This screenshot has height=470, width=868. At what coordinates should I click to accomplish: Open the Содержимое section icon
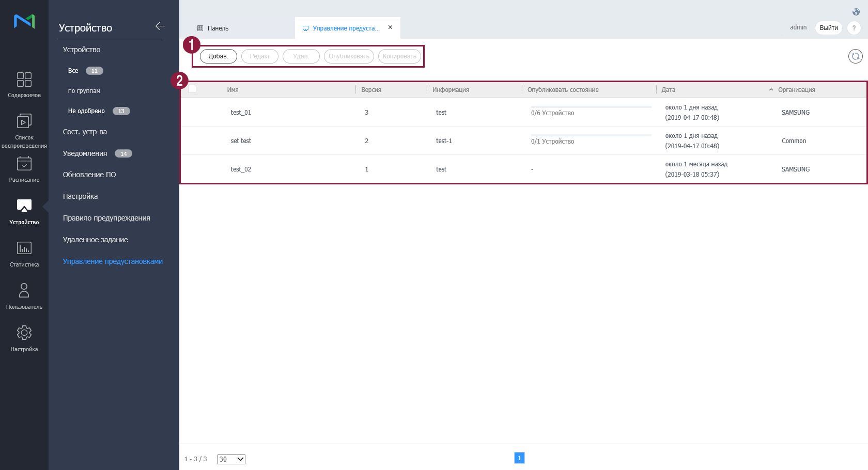24,80
